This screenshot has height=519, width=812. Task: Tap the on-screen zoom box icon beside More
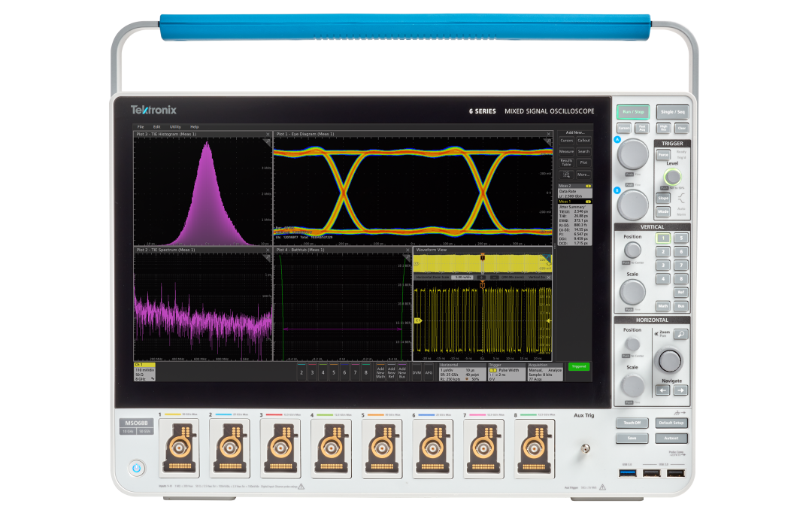567,175
